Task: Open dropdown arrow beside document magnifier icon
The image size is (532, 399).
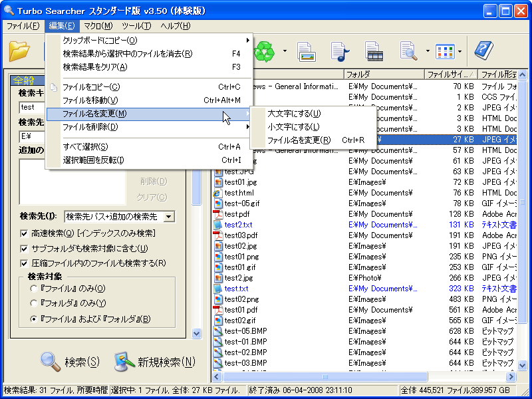Action: (x=428, y=51)
